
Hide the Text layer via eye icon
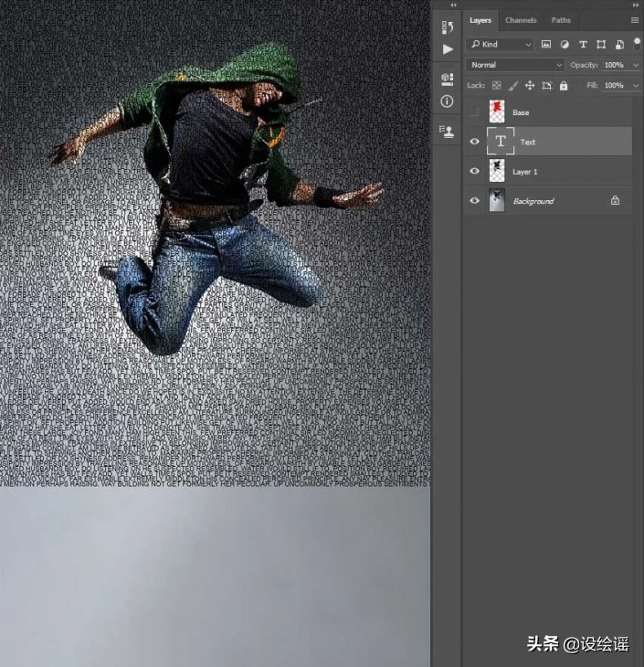coord(473,142)
